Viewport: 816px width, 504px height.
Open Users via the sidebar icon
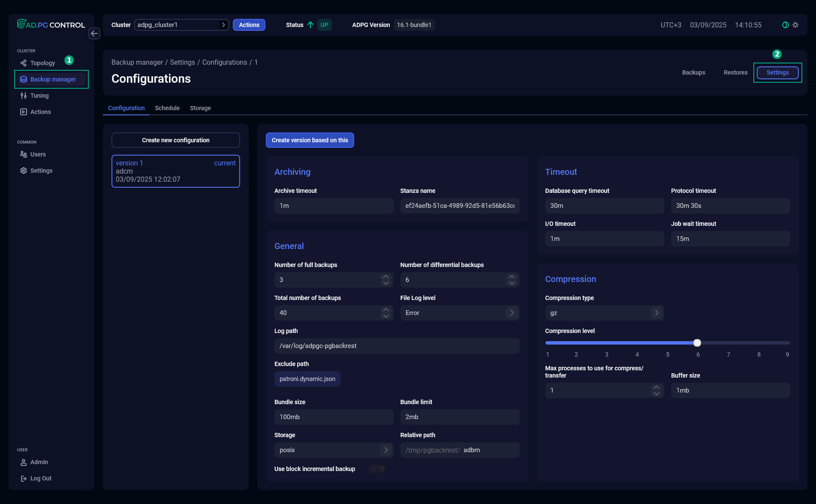point(24,154)
